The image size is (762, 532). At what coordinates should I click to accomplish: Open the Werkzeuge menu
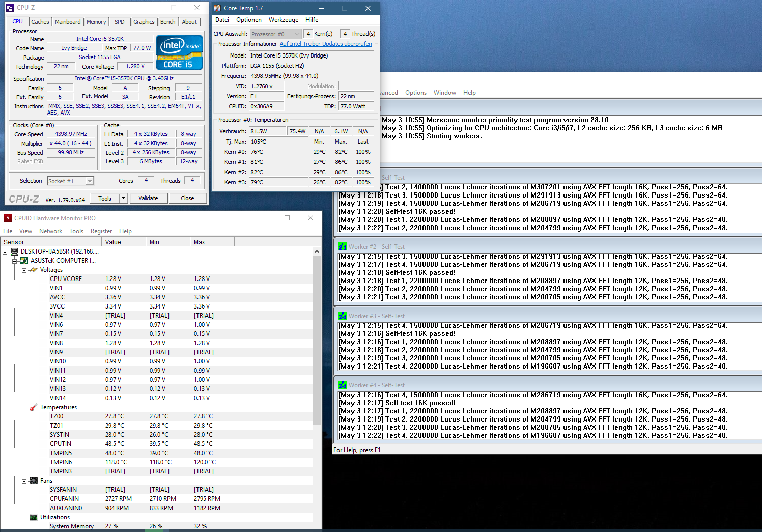[284, 20]
